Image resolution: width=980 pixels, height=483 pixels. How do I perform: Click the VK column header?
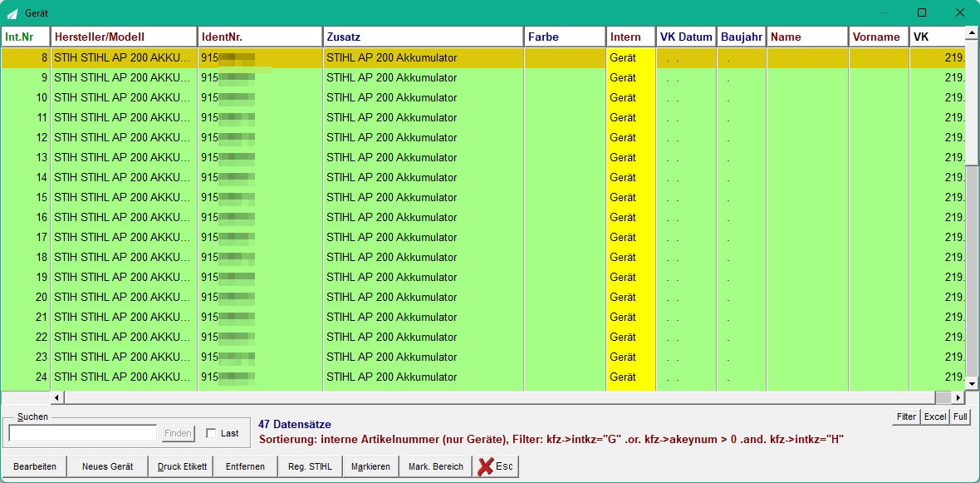(938, 37)
